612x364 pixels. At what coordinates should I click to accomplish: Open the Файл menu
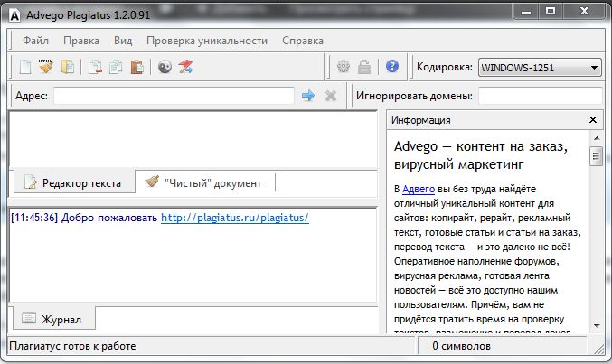[36, 41]
